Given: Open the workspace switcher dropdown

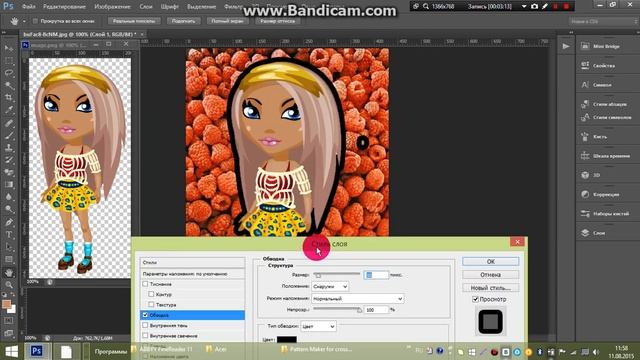Looking at the screenshot, I should pyautogui.click(x=603, y=21).
